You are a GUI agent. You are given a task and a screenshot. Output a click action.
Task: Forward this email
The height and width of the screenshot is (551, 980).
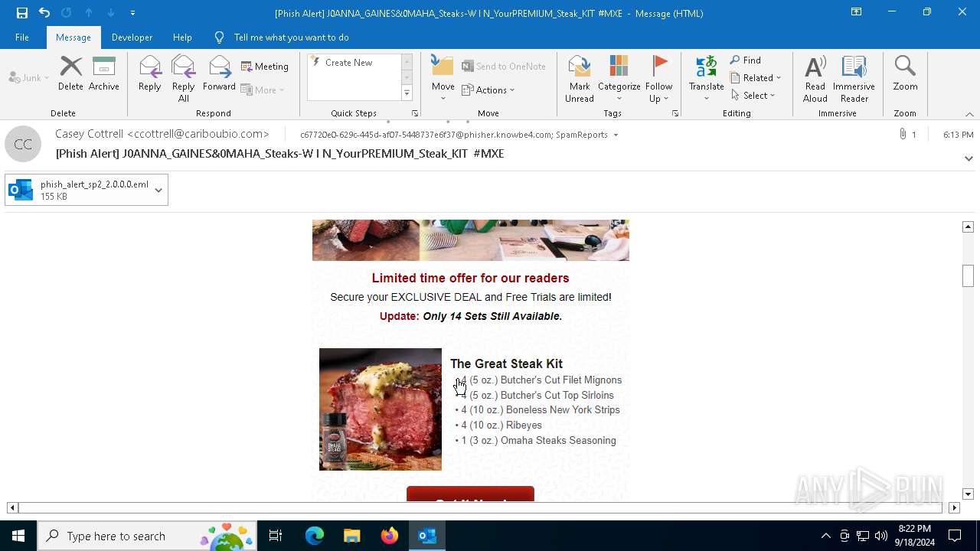coord(219,73)
